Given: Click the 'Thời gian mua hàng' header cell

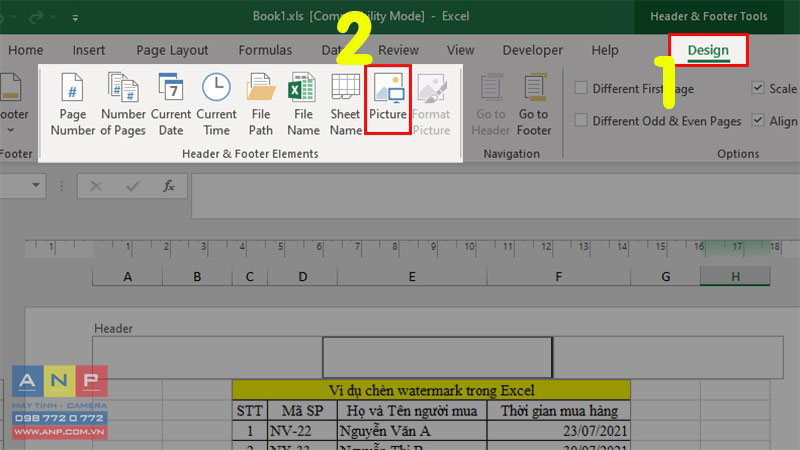Looking at the screenshot, I should tap(559, 411).
